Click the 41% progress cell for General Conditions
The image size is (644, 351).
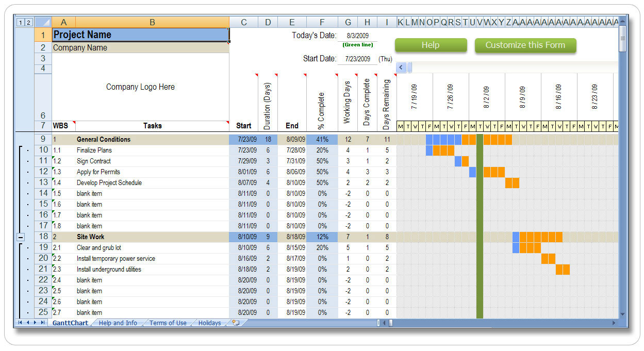pos(322,139)
